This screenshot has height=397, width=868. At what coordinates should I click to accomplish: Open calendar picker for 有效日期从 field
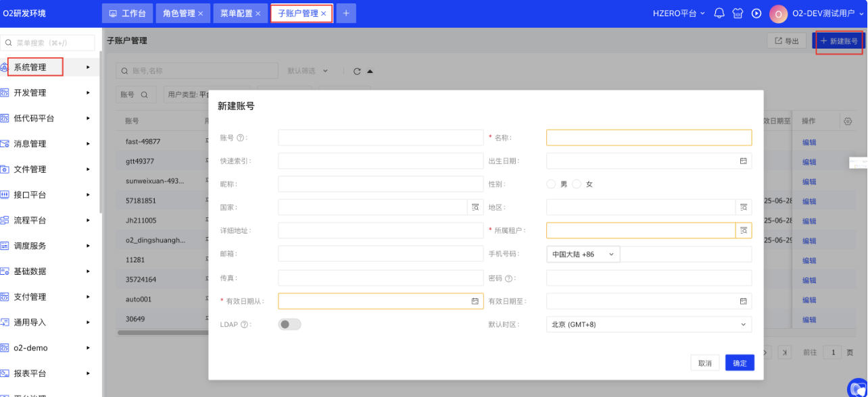pyautogui.click(x=475, y=301)
